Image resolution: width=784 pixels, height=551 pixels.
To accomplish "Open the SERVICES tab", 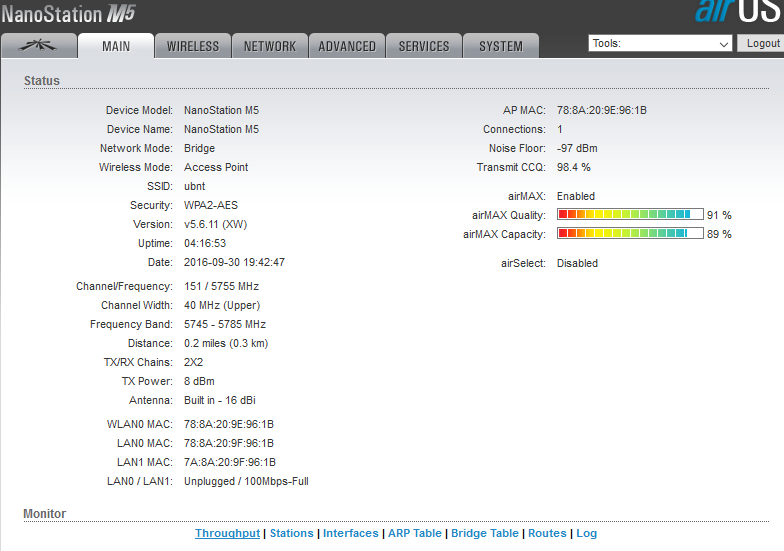I will tap(424, 46).
